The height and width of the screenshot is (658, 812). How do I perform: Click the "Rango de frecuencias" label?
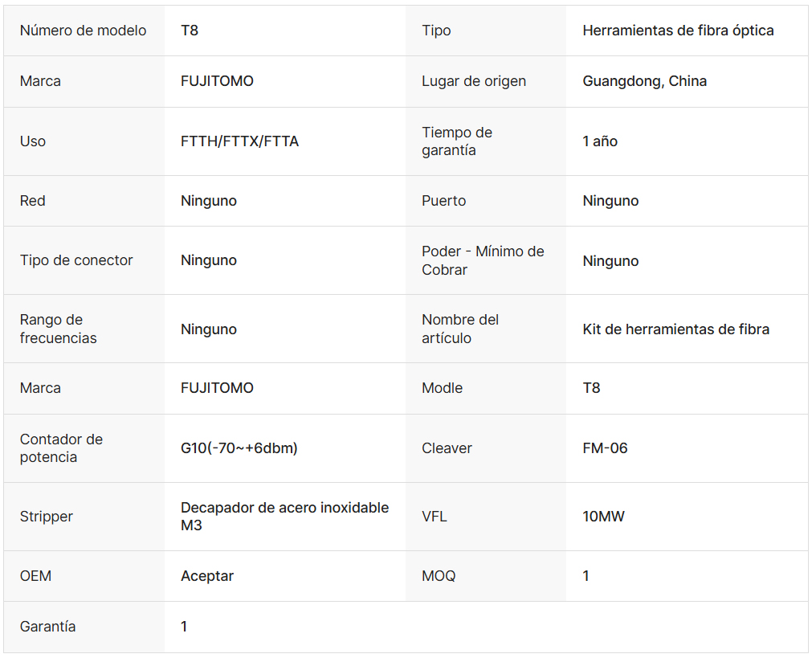[58, 329]
